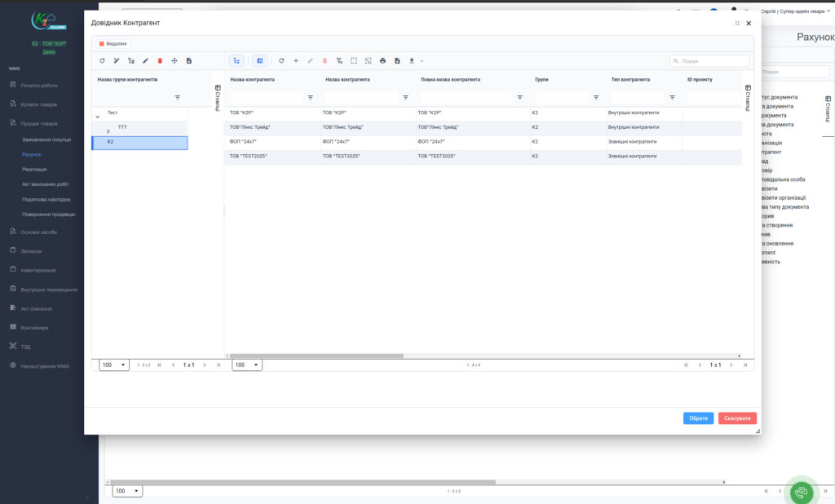This screenshot has height=504, width=835.
Task: Click the move group arrows icon
Action: [175, 60]
